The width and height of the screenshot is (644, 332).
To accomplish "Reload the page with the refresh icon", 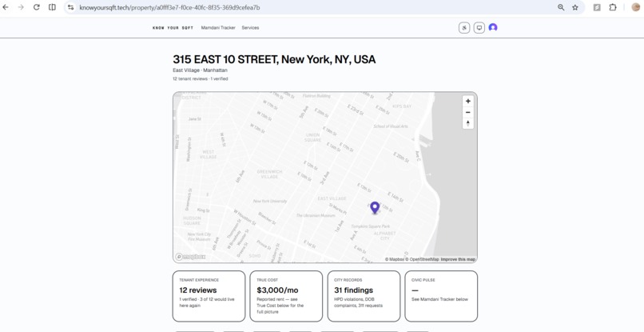I will 37,7.
